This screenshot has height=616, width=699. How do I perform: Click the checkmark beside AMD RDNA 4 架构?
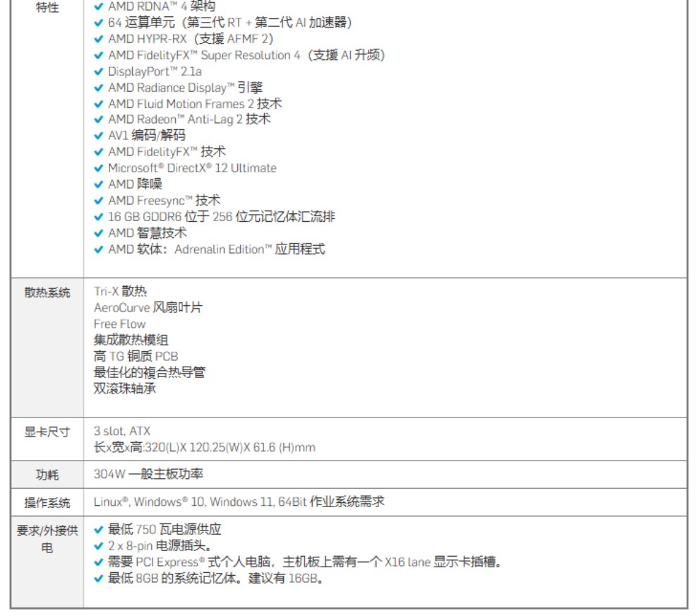[x=99, y=6]
